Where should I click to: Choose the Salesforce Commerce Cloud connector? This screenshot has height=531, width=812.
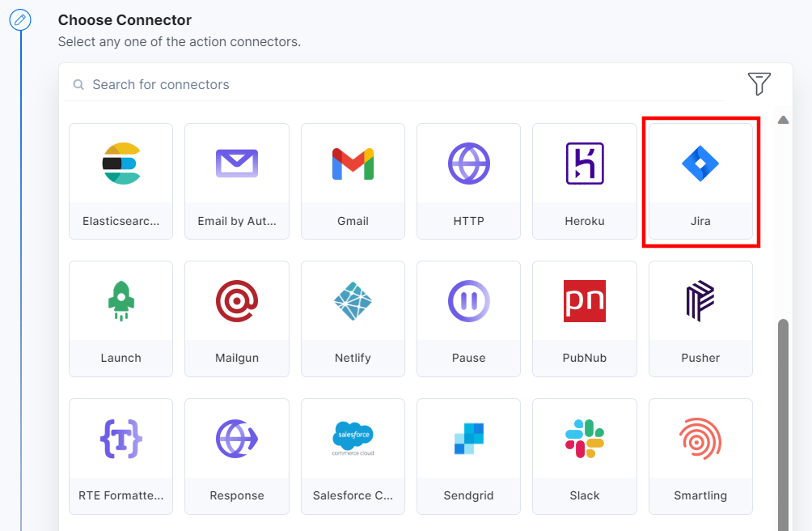tap(353, 457)
